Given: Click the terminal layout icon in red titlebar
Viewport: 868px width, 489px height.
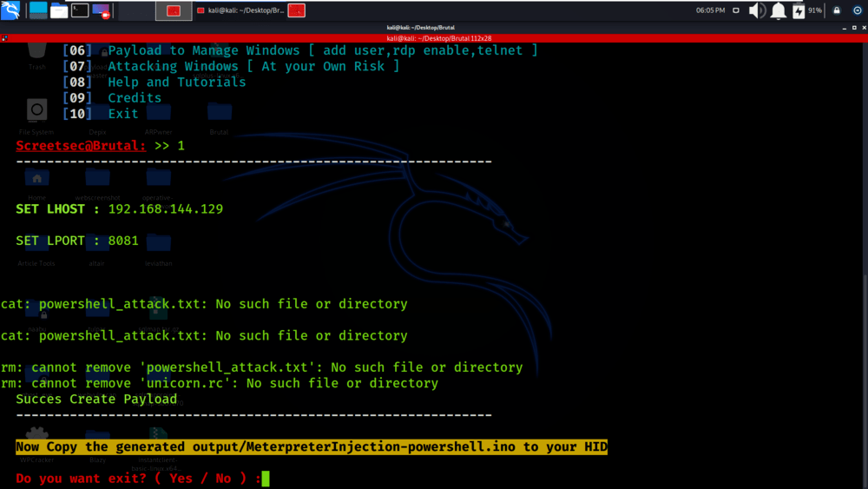Looking at the screenshot, I should 4,38.
